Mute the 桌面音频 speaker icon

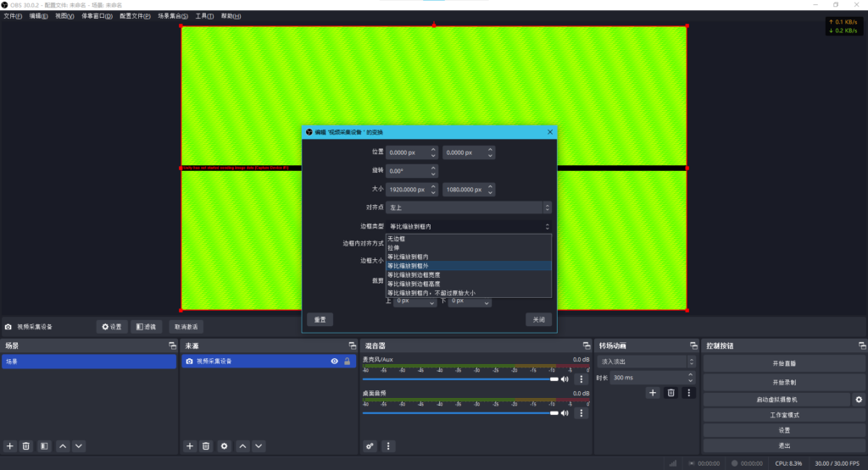click(x=565, y=413)
